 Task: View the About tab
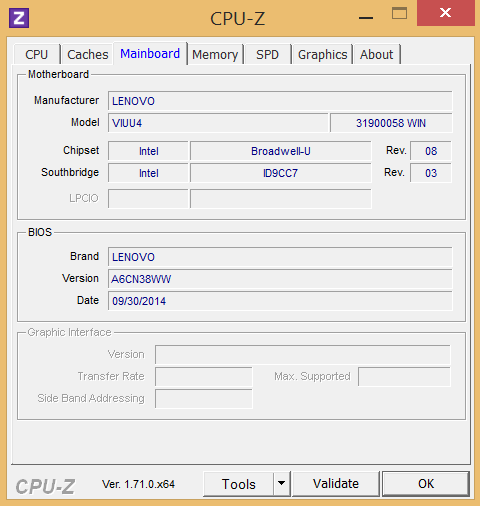tap(377, 54)
